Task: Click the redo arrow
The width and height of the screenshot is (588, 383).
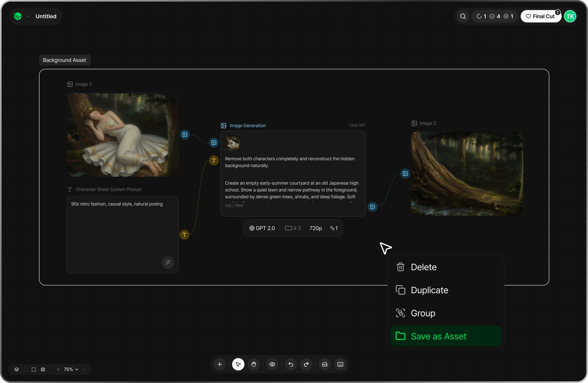Action: click(x=306, y=364)
